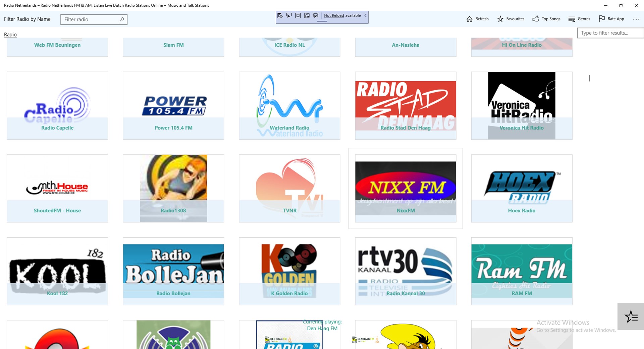The height and width of the screenshot is (349, 644).
Task: Select the Web FM Beuningen tile
Action: [57, 47]
